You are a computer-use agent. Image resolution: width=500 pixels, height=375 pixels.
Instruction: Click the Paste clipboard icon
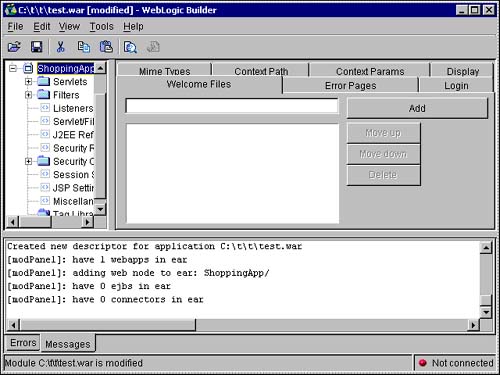point(106,47)
